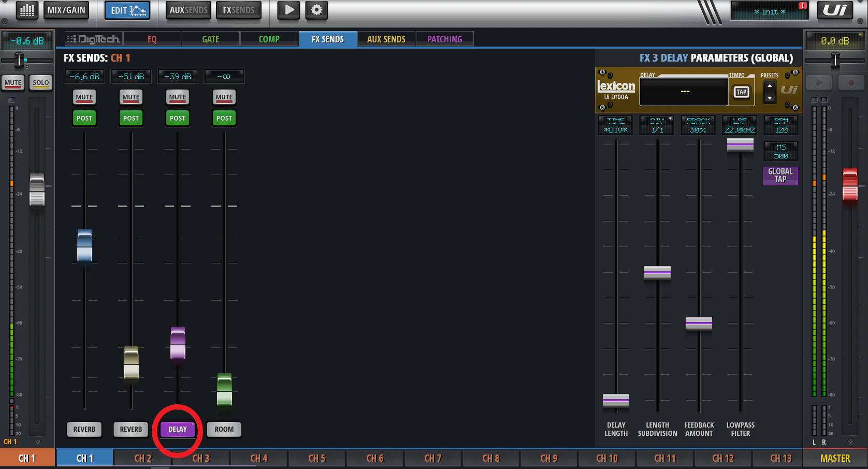
Task: Toggle POST on delay send
Action: tap(178, 119)
